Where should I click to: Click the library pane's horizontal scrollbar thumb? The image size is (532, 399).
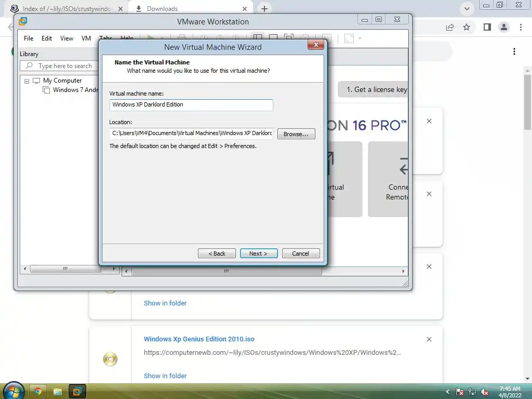click(x=65, y=269)
